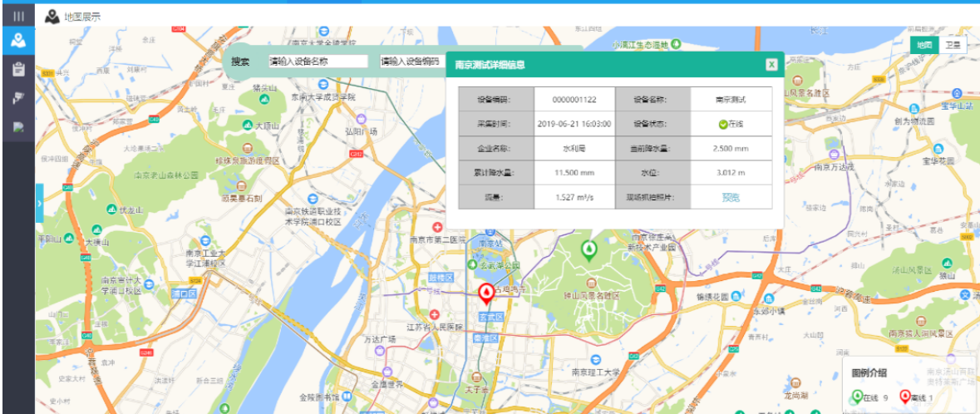Viewport: 980px width, 414px height.
Task: Open the clipboard report sidebar icon
Action: click(17, 69)
